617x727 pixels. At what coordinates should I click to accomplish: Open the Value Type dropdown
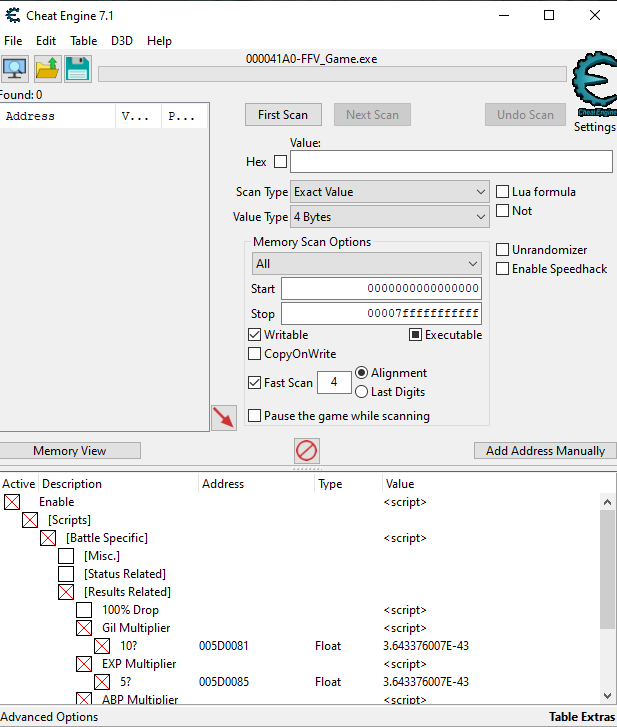(389, 217)
